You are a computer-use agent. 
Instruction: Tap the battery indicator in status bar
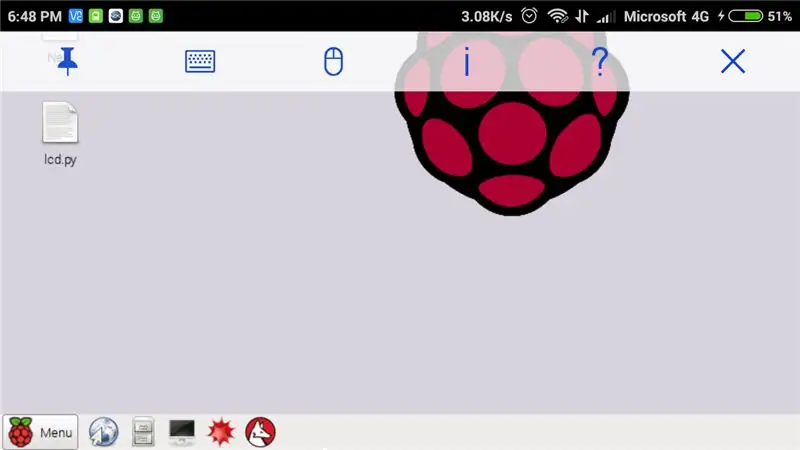(x=745, y=16)
